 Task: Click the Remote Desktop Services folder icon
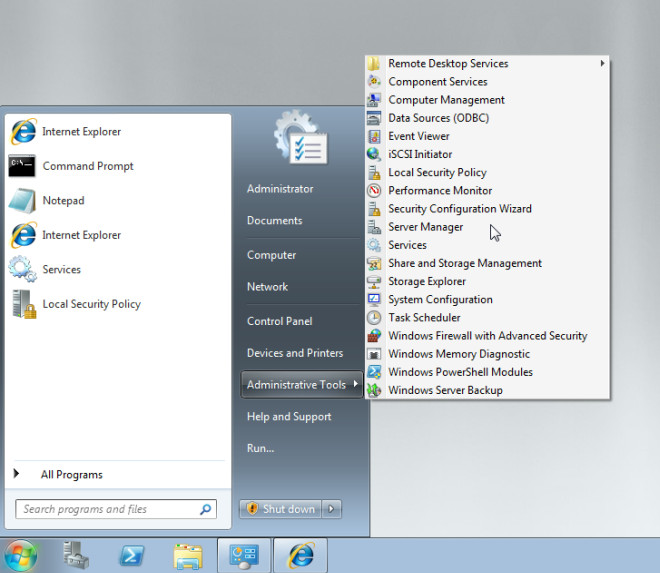(374, 63)
